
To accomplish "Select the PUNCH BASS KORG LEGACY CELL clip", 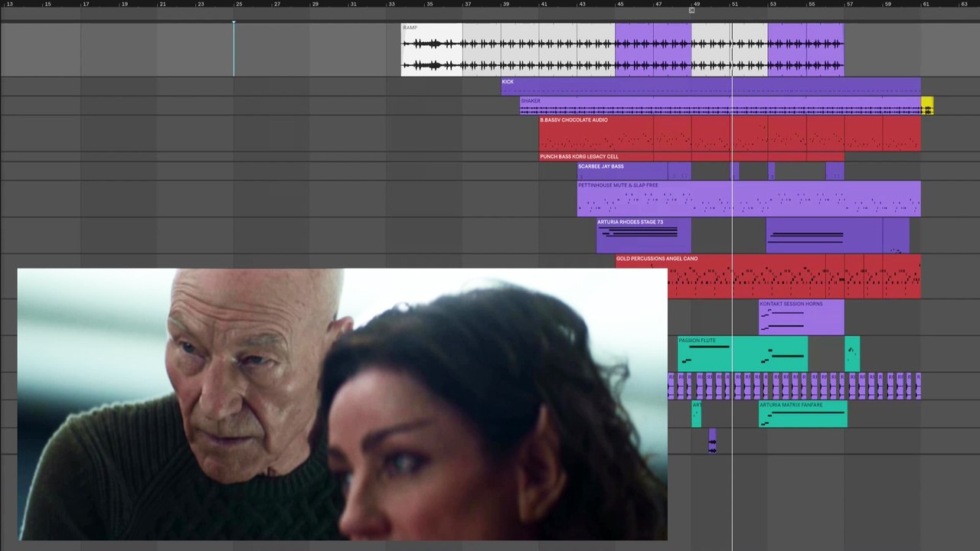I will (x=691, y=157).
